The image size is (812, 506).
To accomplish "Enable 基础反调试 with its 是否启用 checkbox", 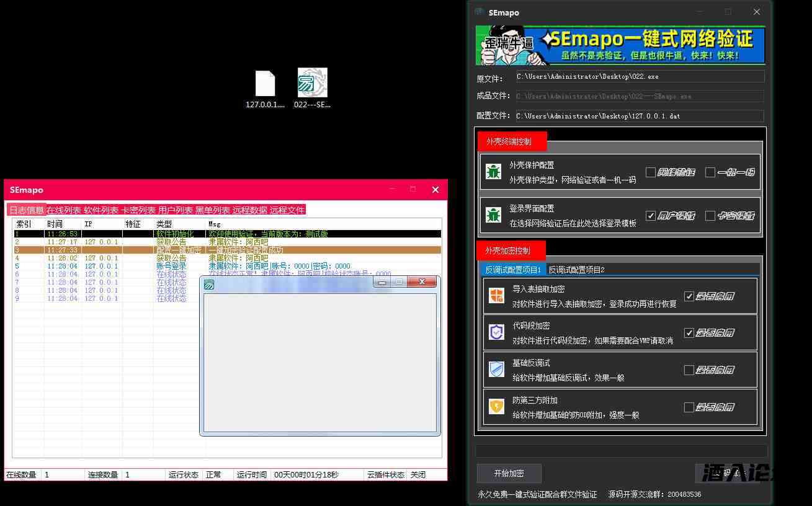I will pos(689,370).
